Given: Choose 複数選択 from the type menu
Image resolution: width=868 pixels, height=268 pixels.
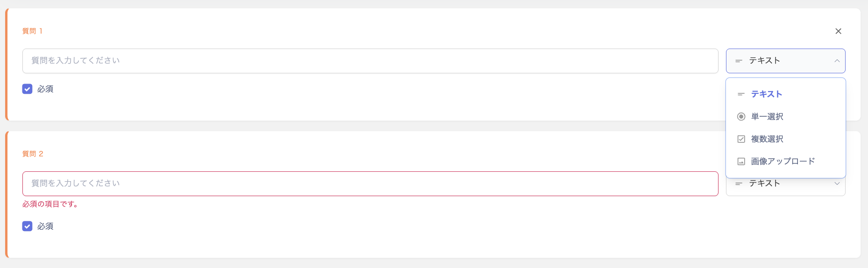Looking at the screenshot, I should click(x=767, y=139).
